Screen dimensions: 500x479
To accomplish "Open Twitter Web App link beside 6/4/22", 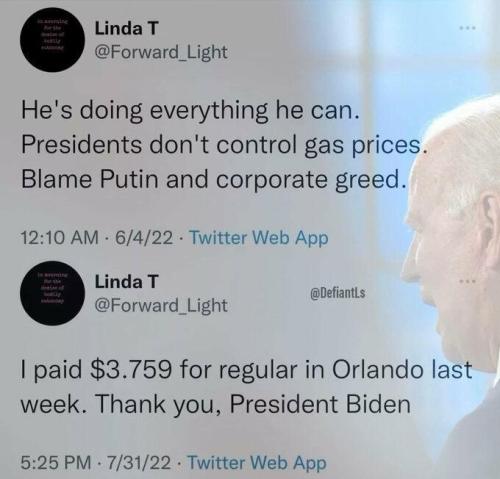I will (x=259, y=238).
